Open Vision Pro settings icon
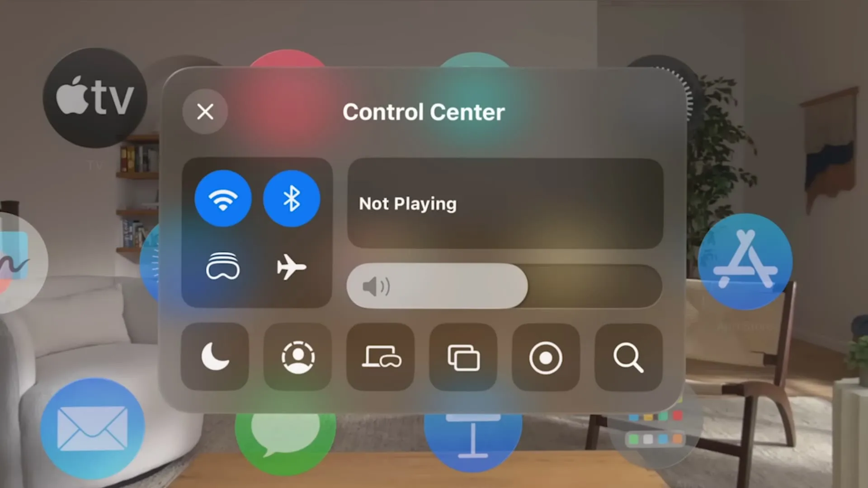 (222, 267)
